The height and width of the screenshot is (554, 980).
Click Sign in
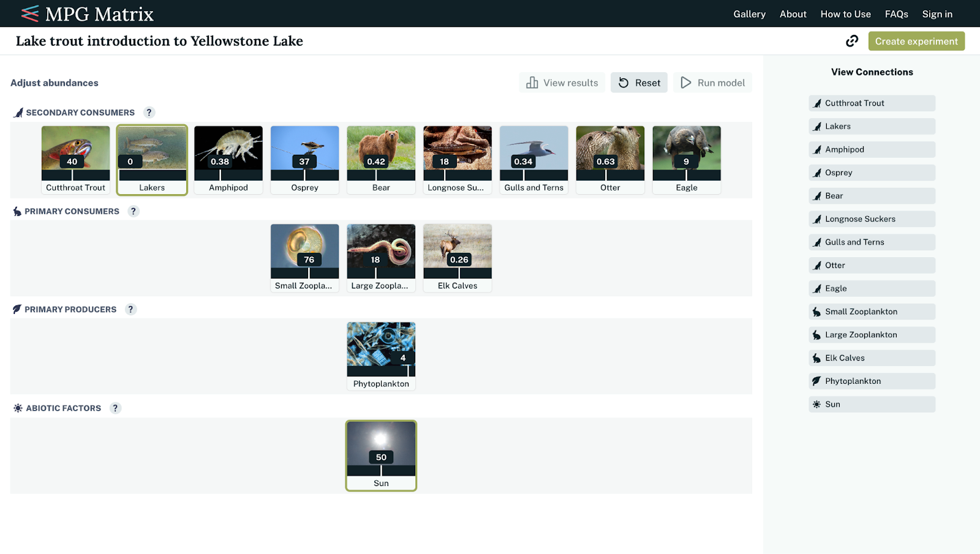[937, 14]
